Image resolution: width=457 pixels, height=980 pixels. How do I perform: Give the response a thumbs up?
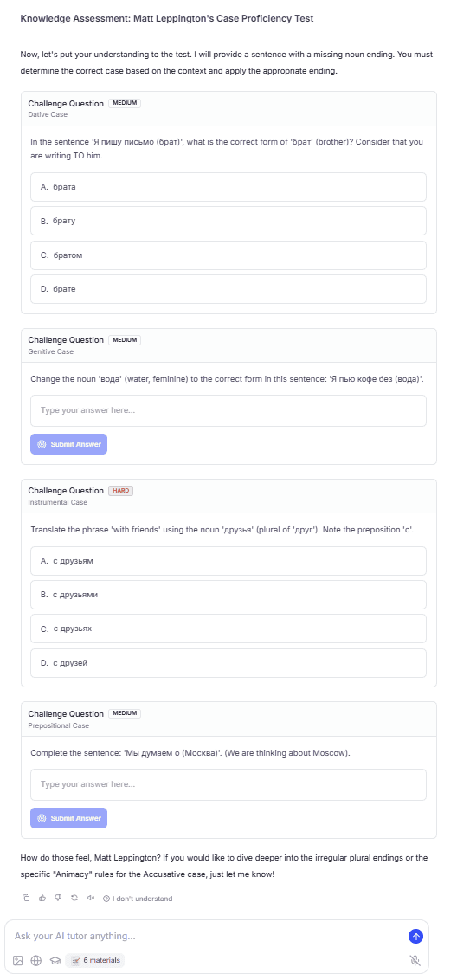pyautogui.click(x=42, y=898)
